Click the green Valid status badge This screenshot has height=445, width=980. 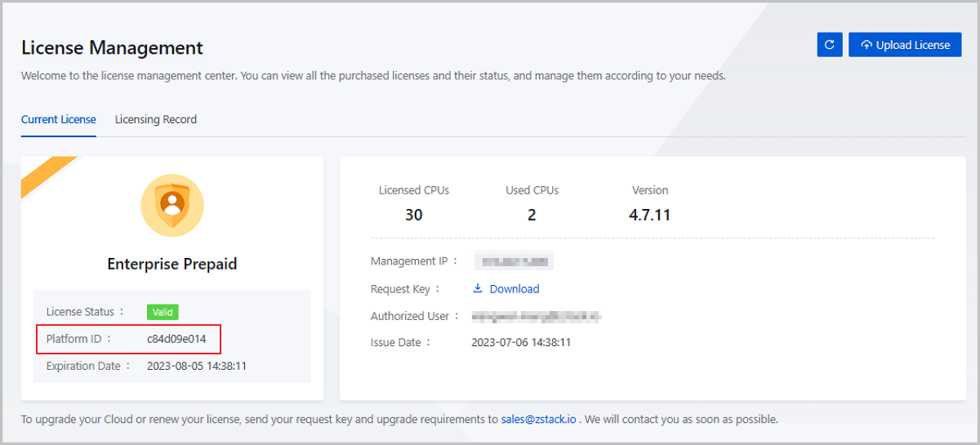point(163,312)
